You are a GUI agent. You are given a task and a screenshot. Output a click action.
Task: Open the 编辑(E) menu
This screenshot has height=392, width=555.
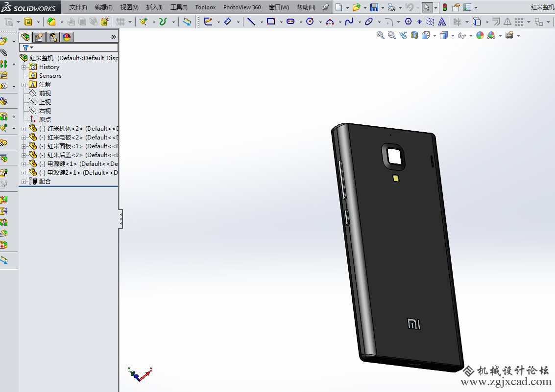pyautogui.click(x=104, y=7)
